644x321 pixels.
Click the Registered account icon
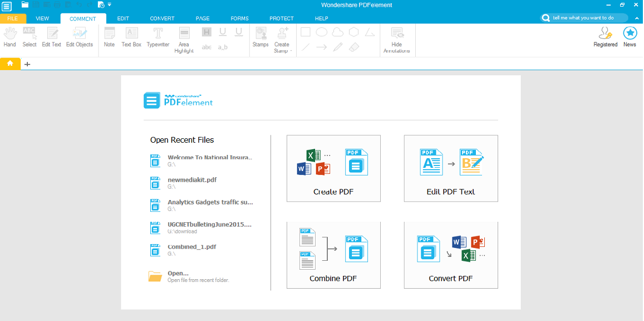pos(606,37)
